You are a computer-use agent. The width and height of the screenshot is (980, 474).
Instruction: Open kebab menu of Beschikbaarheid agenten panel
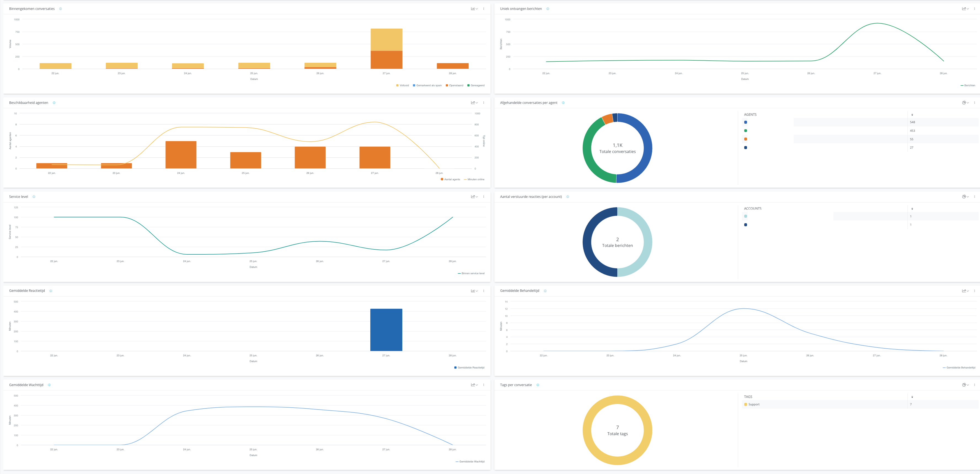(x=484, y=103)
